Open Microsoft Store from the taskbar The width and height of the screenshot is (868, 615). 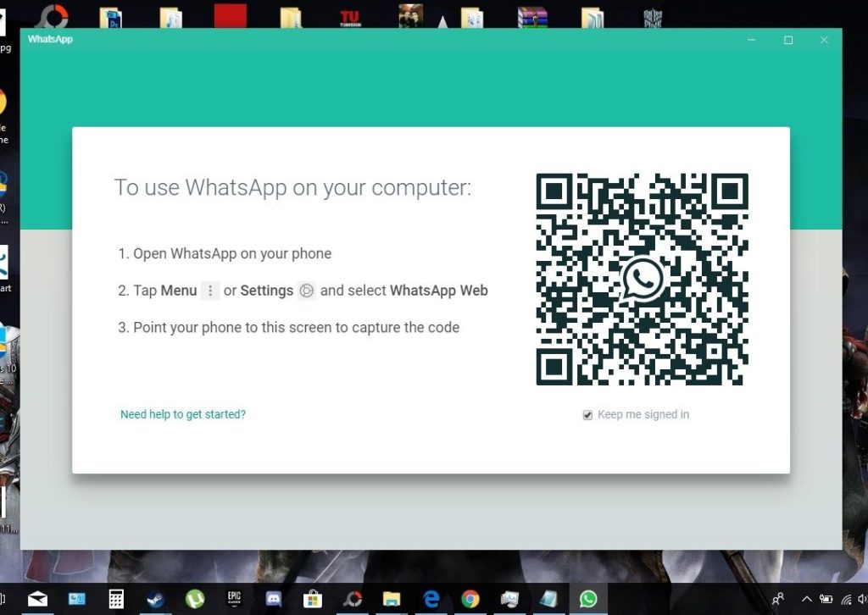pos(313,599)
